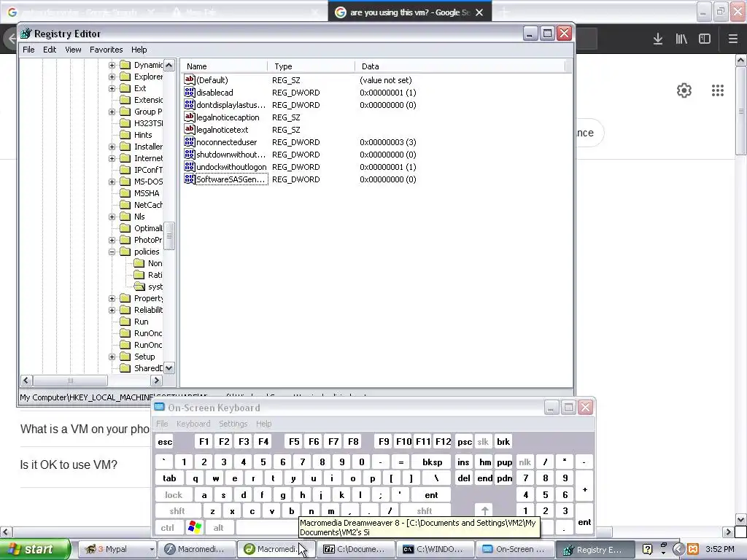Click the SoftwareSASGen DWORD value icon
The height and width of the screenshot is (560, 747).
click(190, 179)
